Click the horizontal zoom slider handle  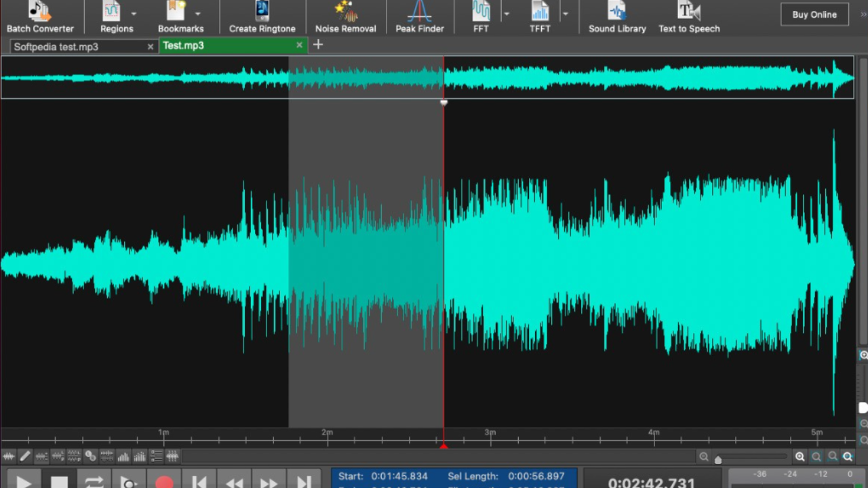(718, 460)
